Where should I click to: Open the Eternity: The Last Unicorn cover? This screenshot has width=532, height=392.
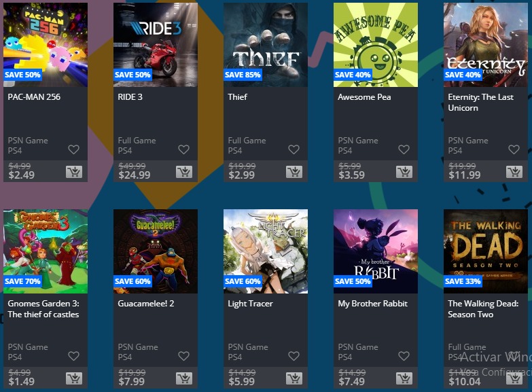tap(486, 45)
